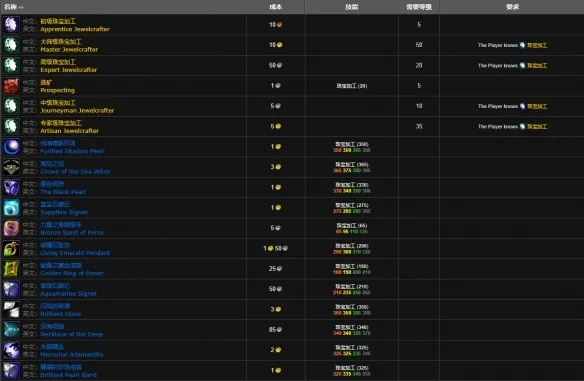Click the skill column header

pyautogui.click(x=352, y=7)
